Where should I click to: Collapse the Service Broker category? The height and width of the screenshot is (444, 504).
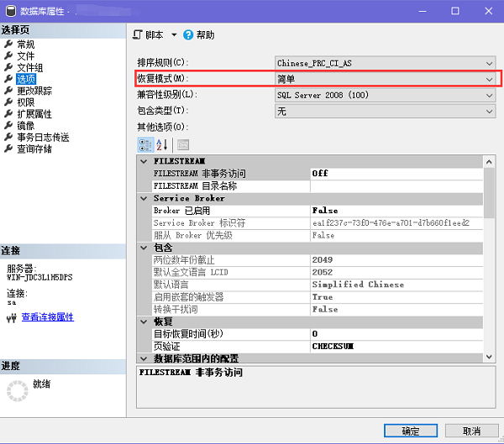pyautogui.click(x=144, y=198)
